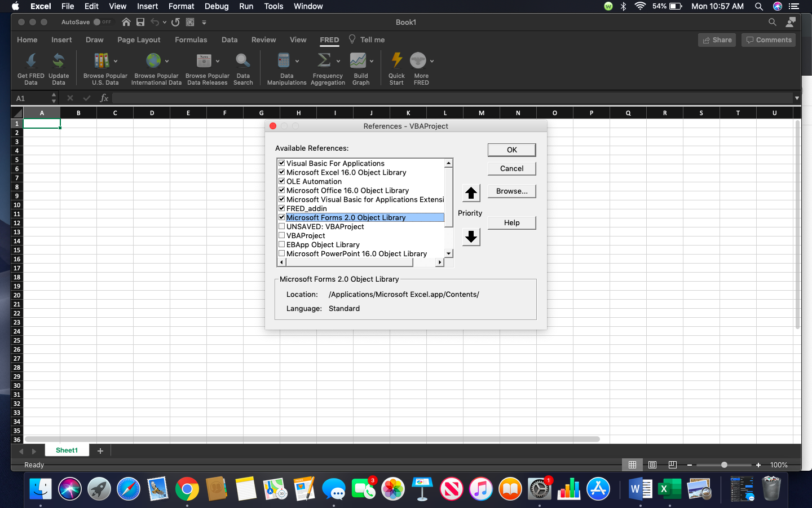Check Microsoft PowerPoint 16.0 Object Library

coord(282,253)
